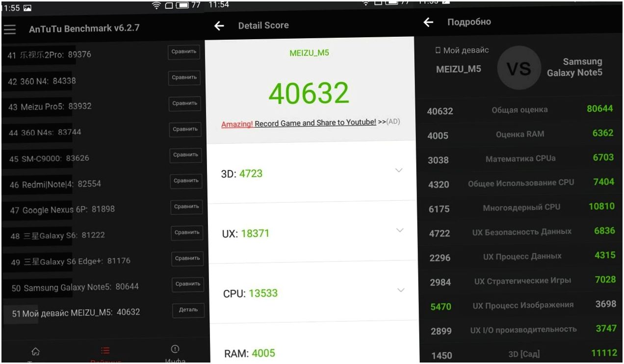The image size is (624, 364).
Task: Select Note5 total score 80644
Action: (x=599, y=109)
